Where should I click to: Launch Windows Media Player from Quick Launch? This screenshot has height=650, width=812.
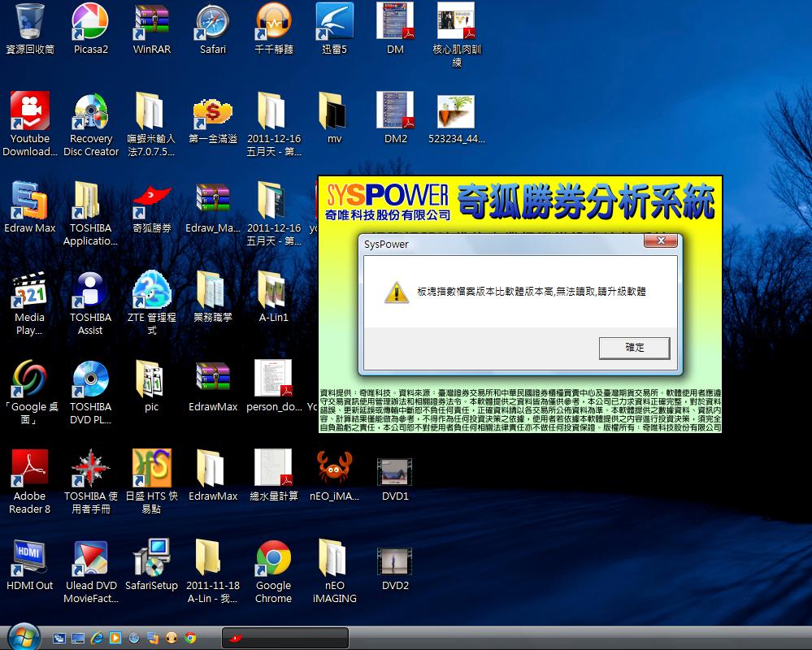[x=115, y=638]
